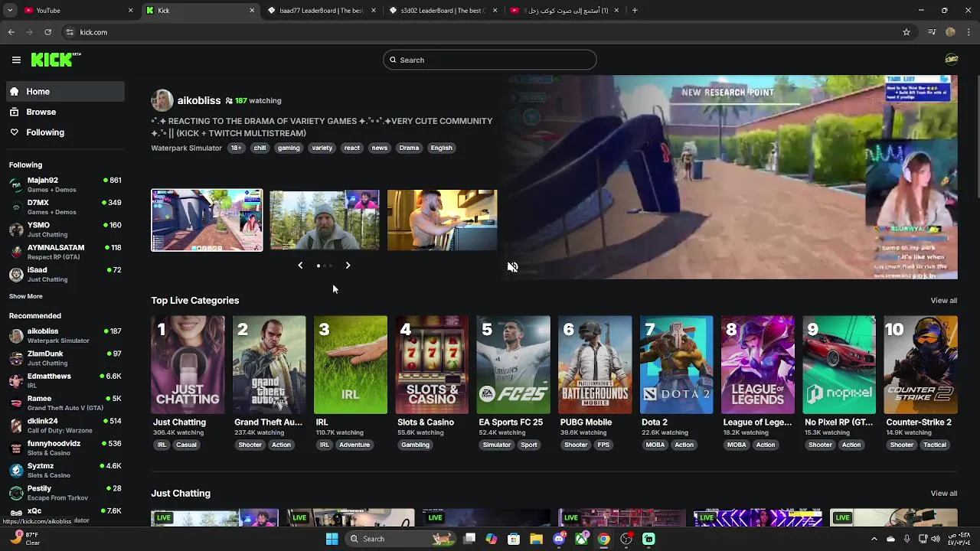The image size is (980, 551).
Task: Click Syztmz avatar in Recommended list
Action: pos(16,470)
